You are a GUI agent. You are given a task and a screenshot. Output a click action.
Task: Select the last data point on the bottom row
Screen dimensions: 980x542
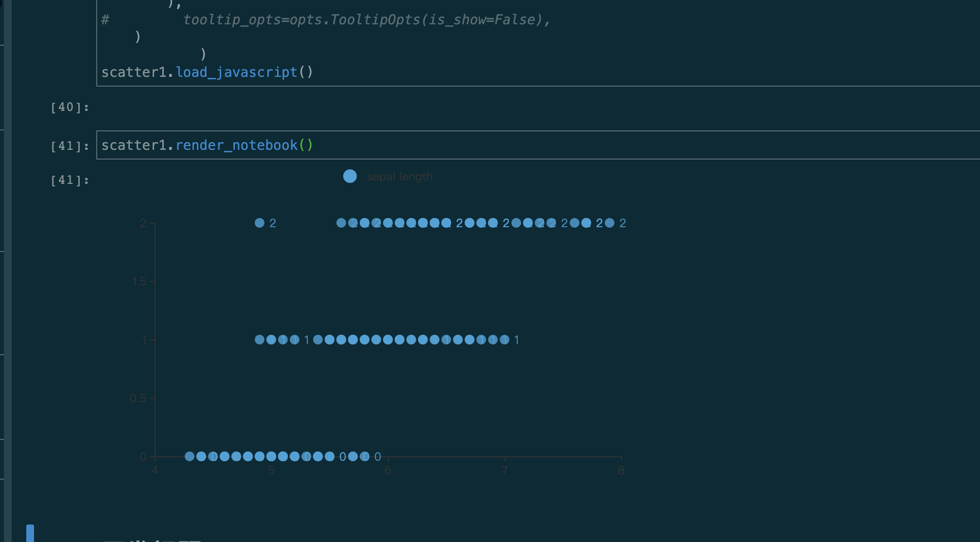coord(364,456)
